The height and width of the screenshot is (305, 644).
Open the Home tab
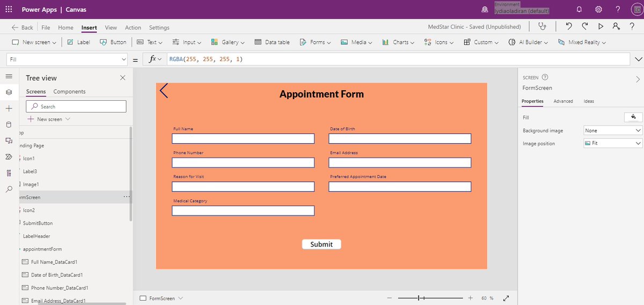click(x=65, y=27)
